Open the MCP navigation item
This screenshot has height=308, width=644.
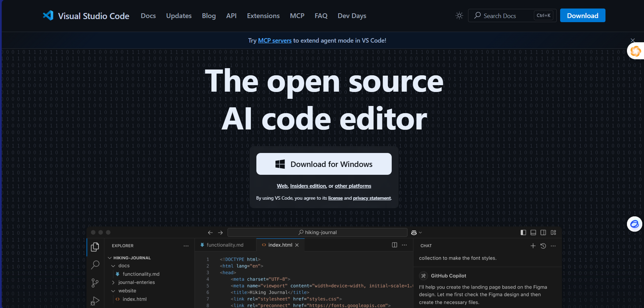point(297,16)
